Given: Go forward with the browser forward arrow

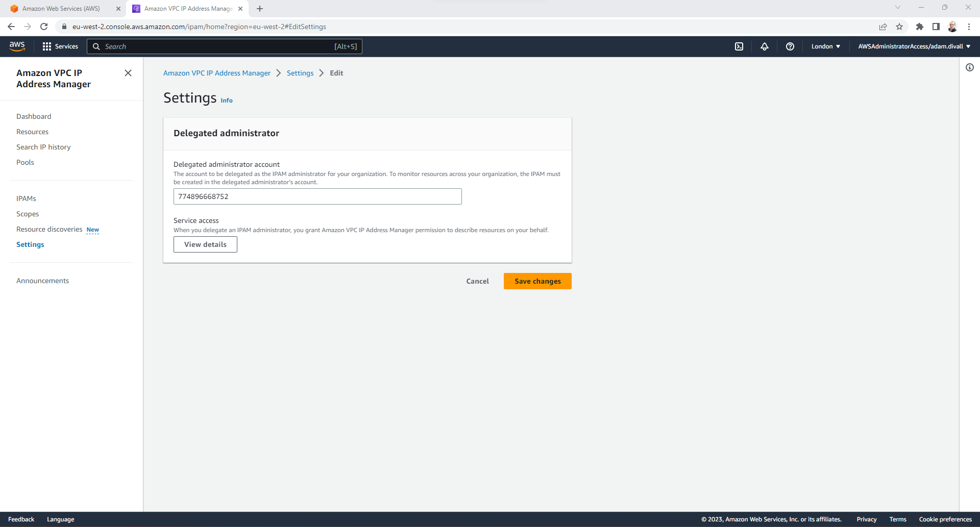Looking at the screenshot, I should pos(28,27).
